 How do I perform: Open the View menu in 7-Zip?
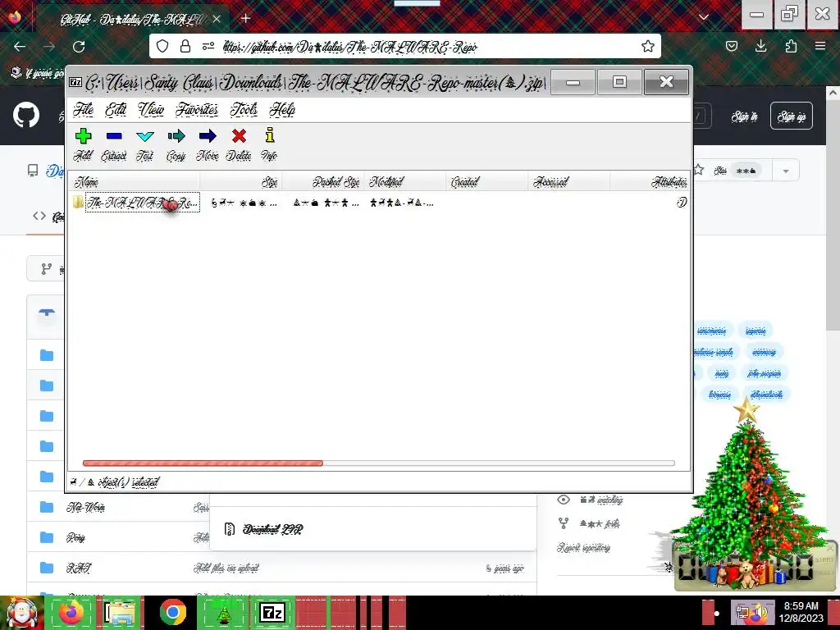pos(151,109)
